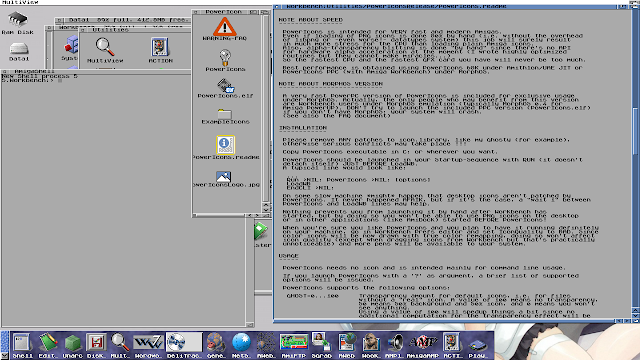
Task: Click right arrow of PowerIcon horizontal scrollbar
Action: coord(257,215)
